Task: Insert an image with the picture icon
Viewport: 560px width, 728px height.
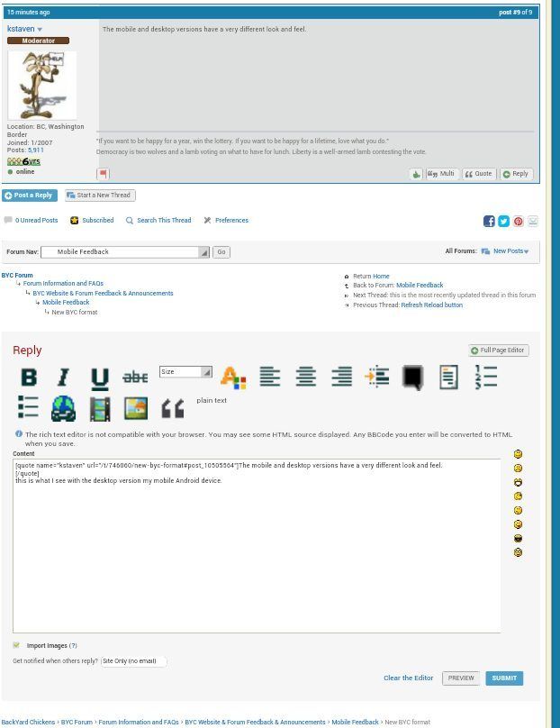Action: point(136,408)
